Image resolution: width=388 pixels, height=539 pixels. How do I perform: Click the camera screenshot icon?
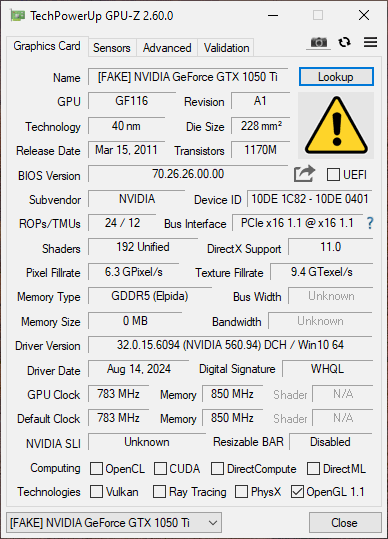pos(319,42)
